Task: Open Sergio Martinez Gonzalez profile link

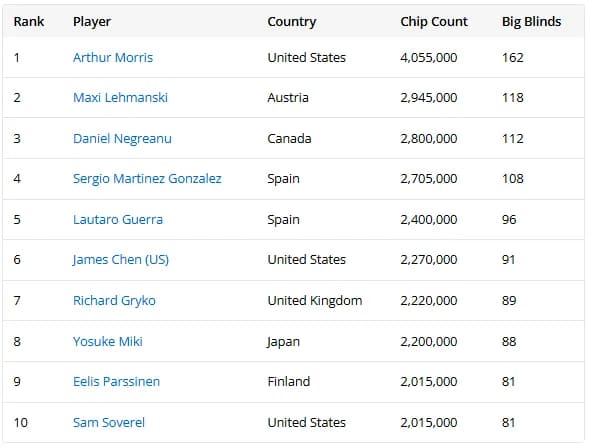Action: coord(147,179)
